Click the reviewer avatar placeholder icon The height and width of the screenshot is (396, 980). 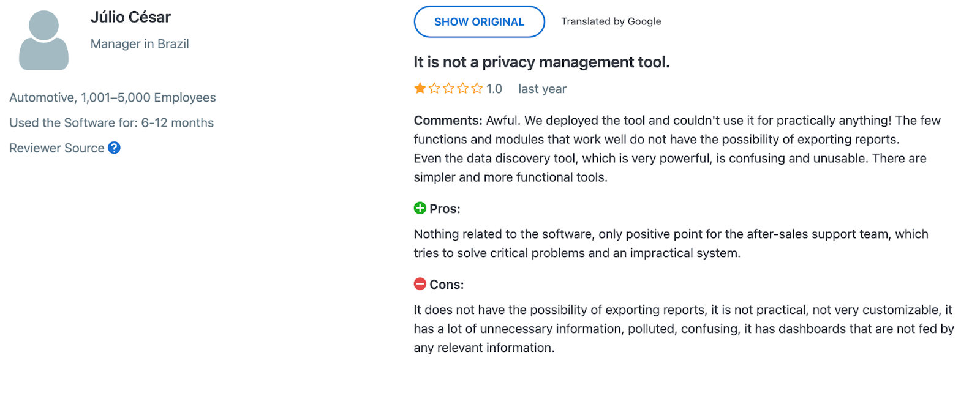(x=43, y=40)
